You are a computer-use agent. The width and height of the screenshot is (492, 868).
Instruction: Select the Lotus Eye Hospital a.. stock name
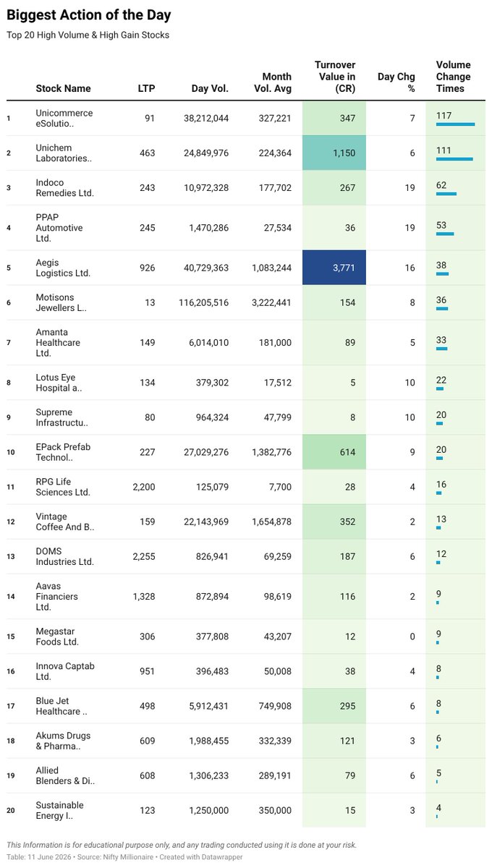59,383
